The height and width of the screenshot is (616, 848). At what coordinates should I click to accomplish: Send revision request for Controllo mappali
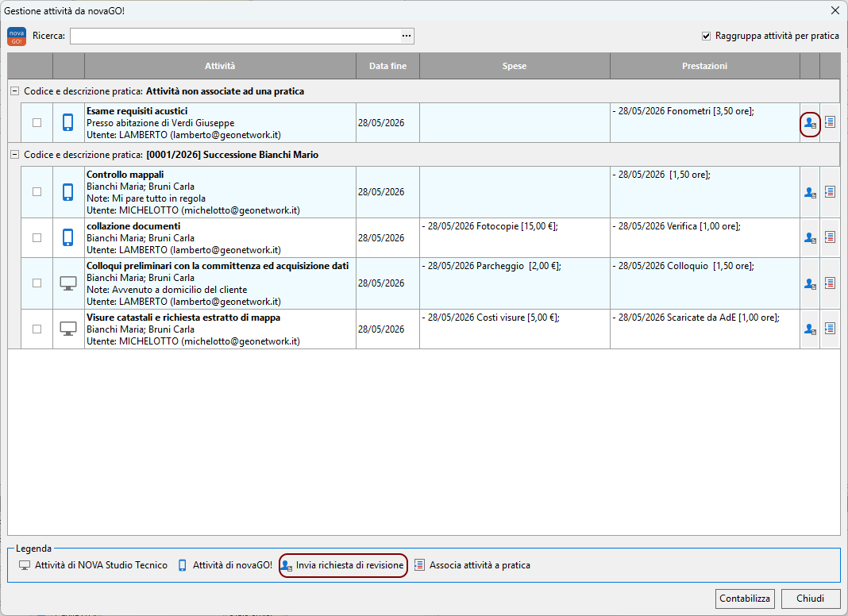pos(810,192)
